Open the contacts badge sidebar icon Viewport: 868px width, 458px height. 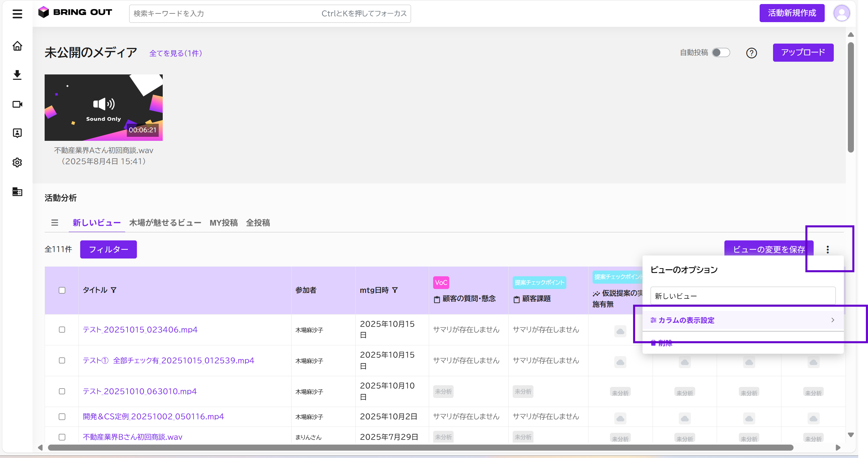[x=17, y=133]
